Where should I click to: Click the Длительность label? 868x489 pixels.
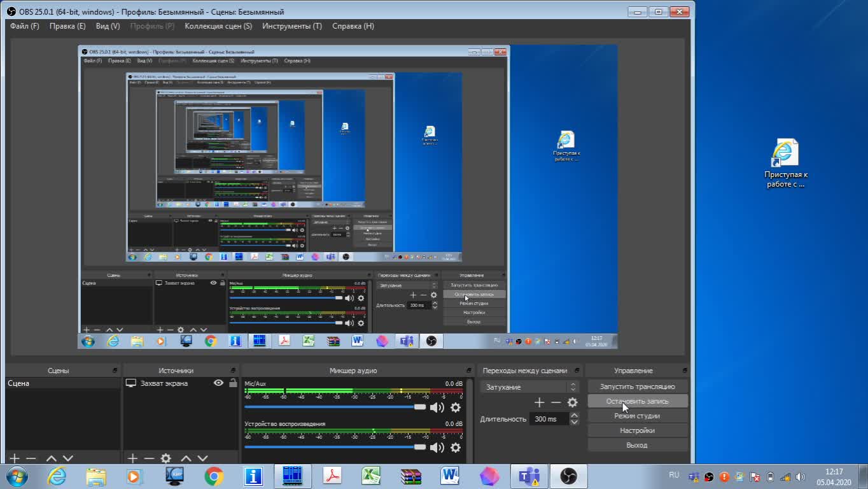click(503, 419)
